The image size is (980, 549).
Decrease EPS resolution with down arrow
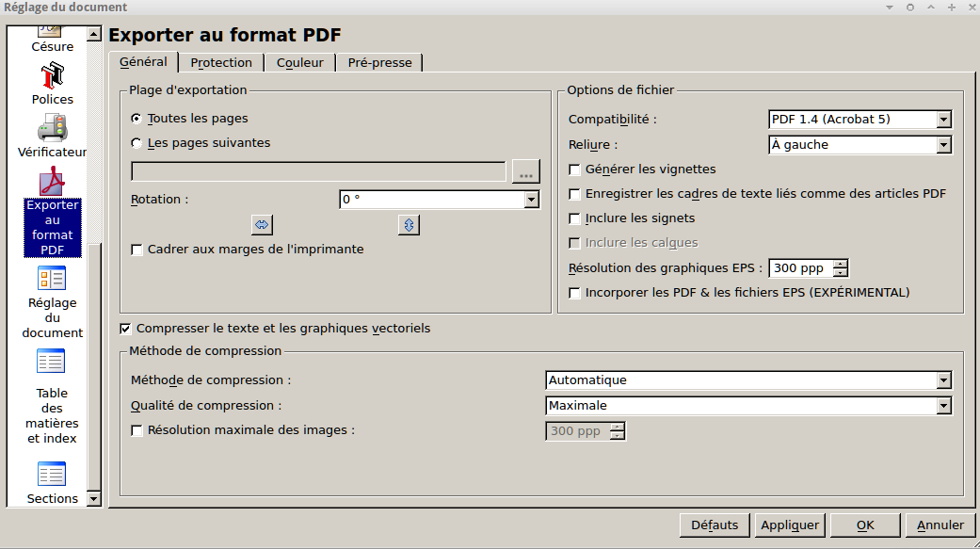tap(842, 273)
